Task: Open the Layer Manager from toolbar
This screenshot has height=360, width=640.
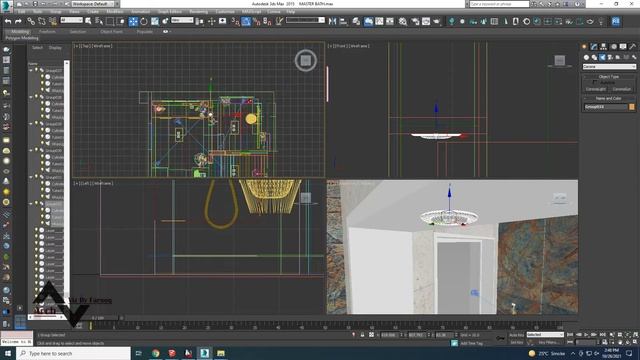Action: point(356,21)
